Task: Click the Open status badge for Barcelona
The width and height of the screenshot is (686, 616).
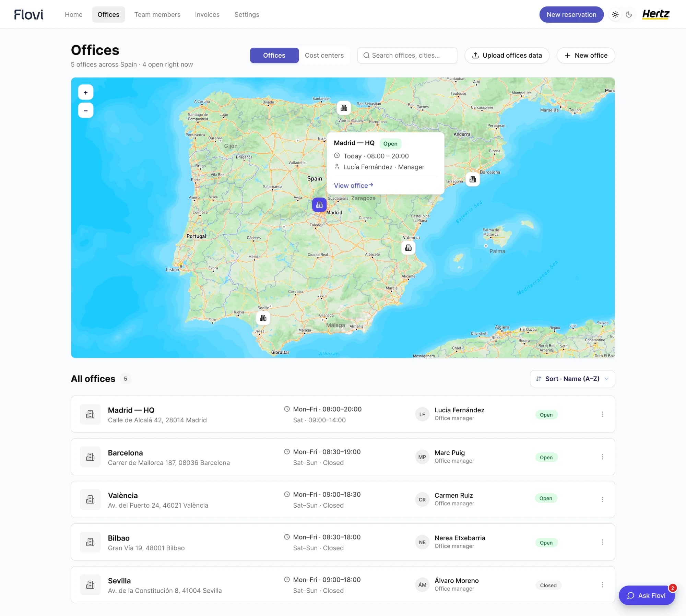Action: click(546, 458)
